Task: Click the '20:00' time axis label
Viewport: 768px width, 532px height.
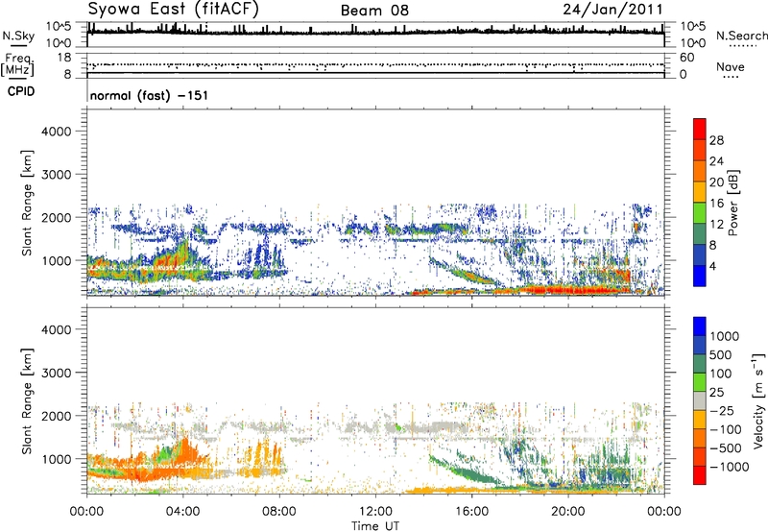Action: pyautogui.click(x=568, y=512)
